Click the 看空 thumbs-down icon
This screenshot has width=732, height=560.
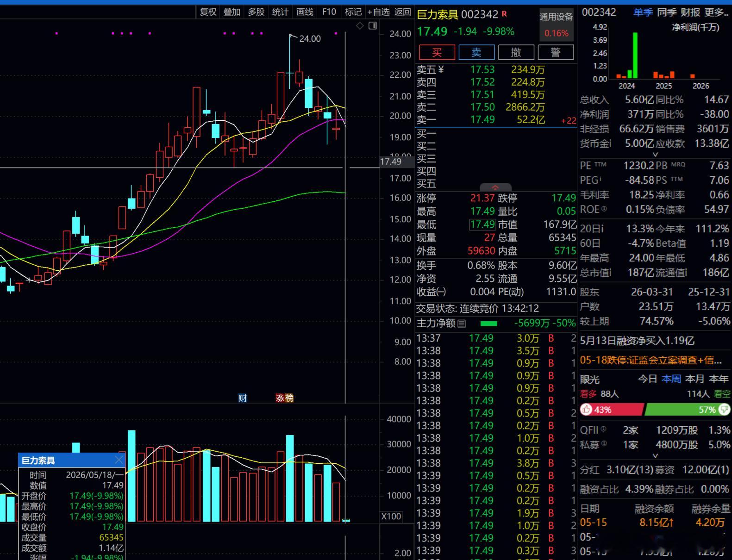pos(725,409)
